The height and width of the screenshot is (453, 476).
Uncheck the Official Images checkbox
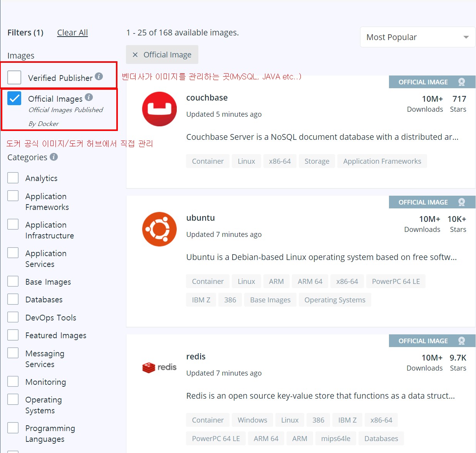click(x=14, y=98)
